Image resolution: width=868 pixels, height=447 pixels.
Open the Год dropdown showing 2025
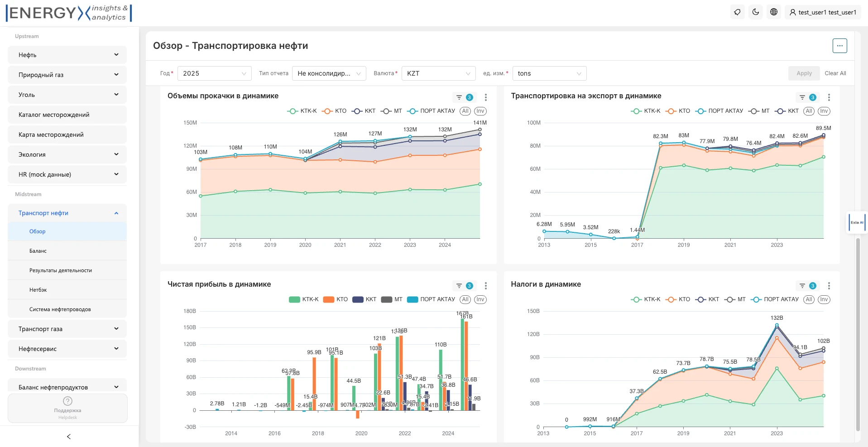215,73
